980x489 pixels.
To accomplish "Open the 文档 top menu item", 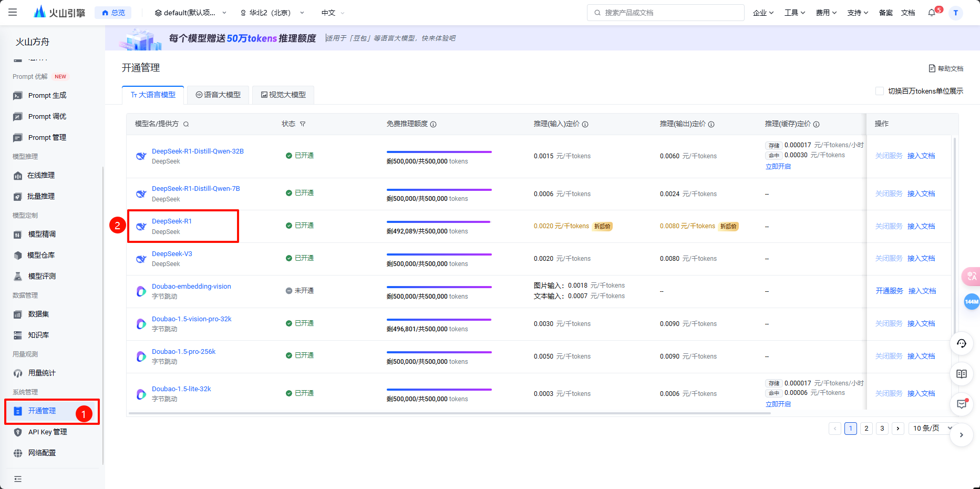I will tap(908, 13).
